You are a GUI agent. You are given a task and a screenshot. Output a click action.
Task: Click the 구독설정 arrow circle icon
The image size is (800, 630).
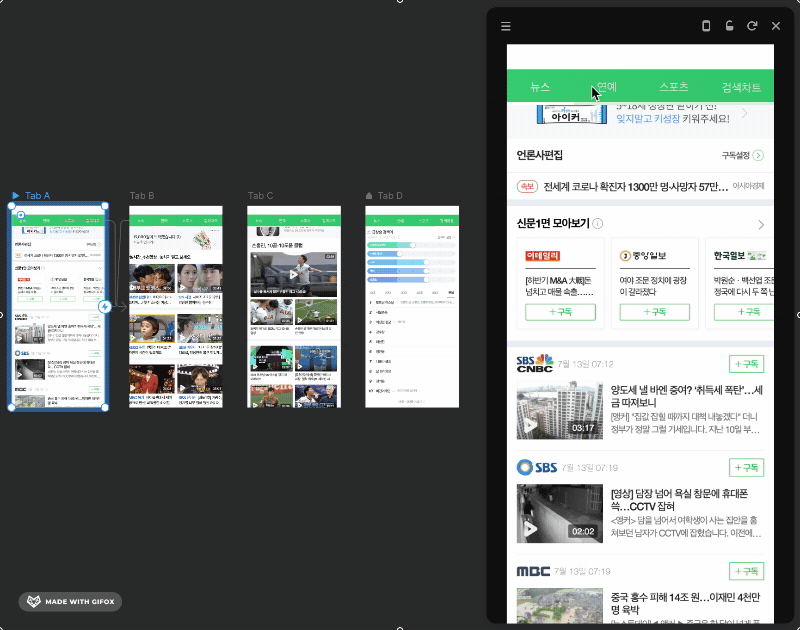click(758, 156)
